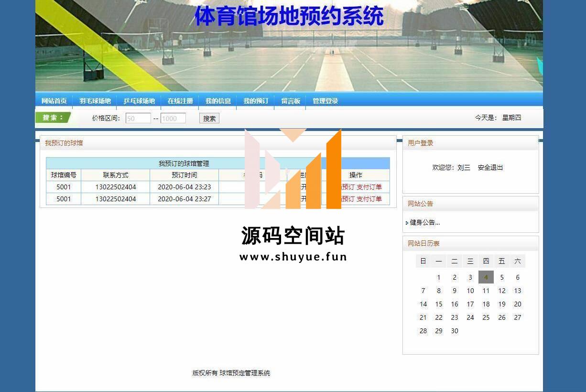Image resolution: width=586 pixels, height=392 pixels.
Task: Click the 网站公告 panel heading
Action: coord(421,204)
